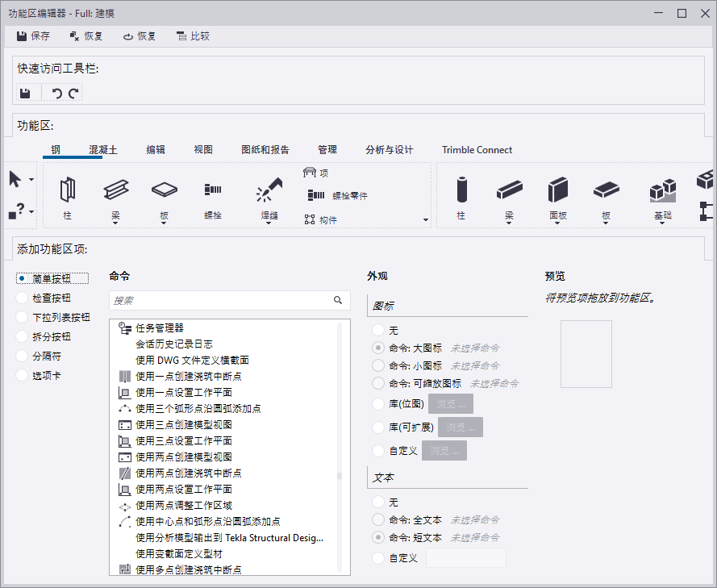The width and height of the screenshot is (717, 588).
Task: Click the concrete panel (面板) icon
Action: (x=558, y=190)
